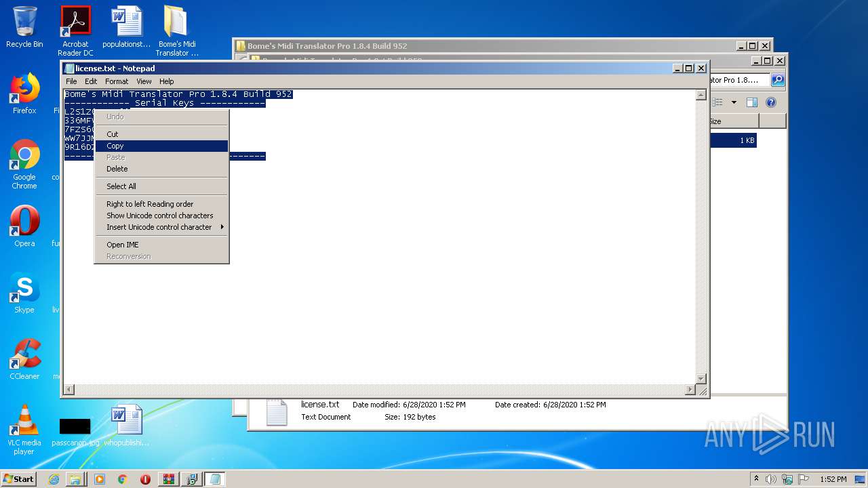The image size is (868, 488).
Task: Sort by Size column header in Explorer
Action: tap(734, 121)
